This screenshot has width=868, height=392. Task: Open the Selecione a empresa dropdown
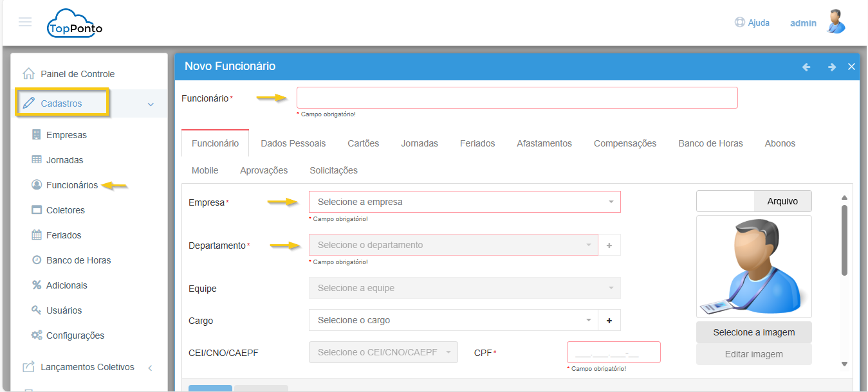pyautogui.click(x=465, y=202)
